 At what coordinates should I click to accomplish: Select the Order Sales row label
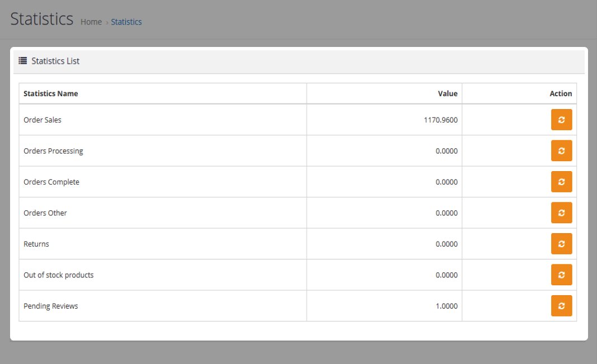(43, 120)
